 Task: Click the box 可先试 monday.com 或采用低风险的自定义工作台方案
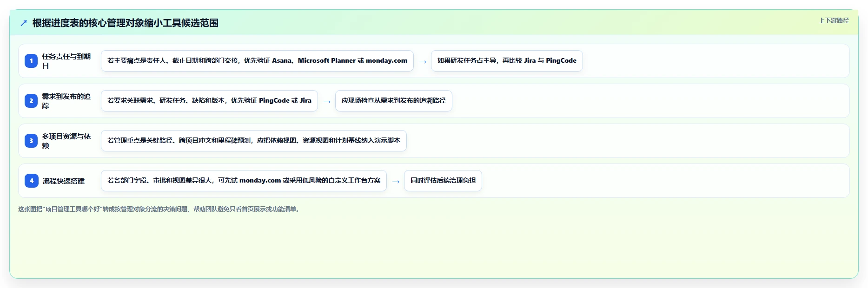pos(244,181)
